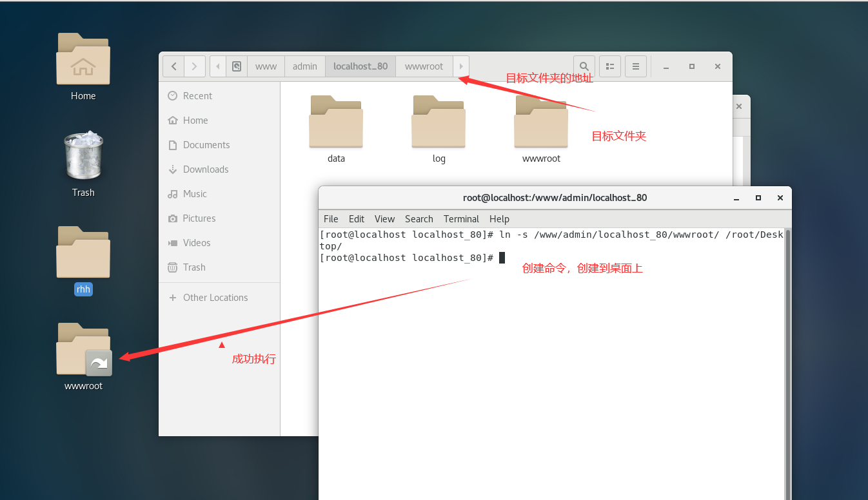Toggle the list view icon button

610,66
